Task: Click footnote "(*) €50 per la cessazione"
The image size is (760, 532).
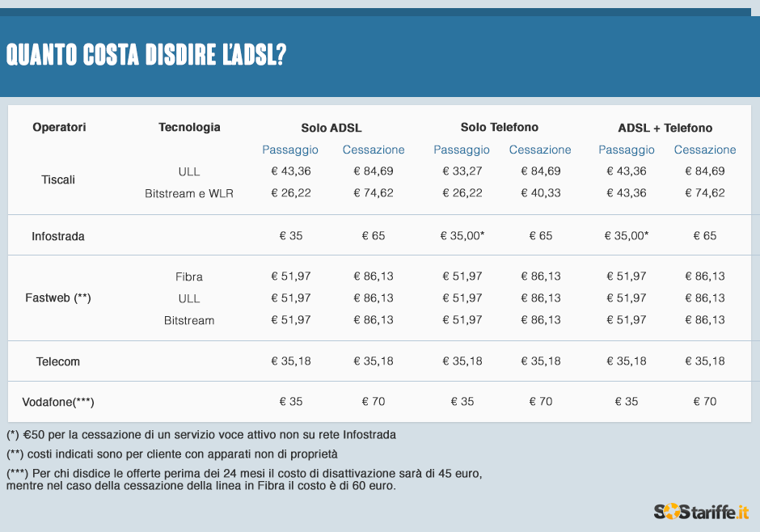Action: [201, 435]
